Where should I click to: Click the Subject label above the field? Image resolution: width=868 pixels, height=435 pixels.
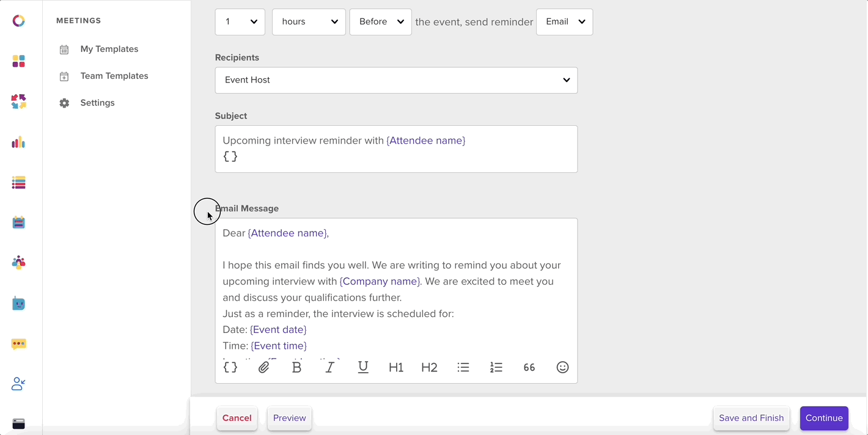231,116
